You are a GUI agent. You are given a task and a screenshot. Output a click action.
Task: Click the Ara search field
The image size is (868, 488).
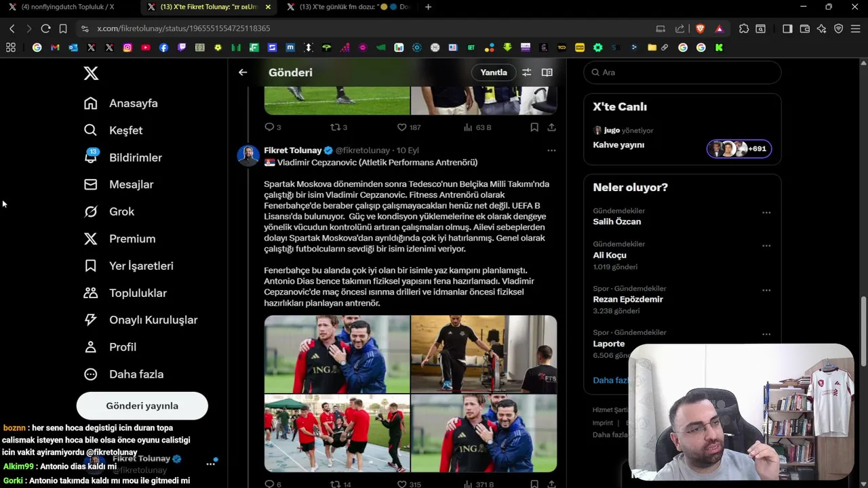[x=682, y=73]
